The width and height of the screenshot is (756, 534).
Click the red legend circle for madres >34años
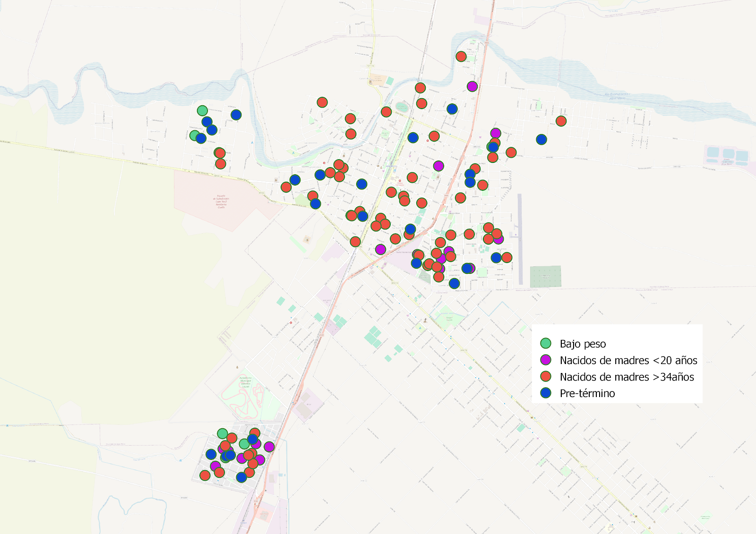[x=546, y=376]
